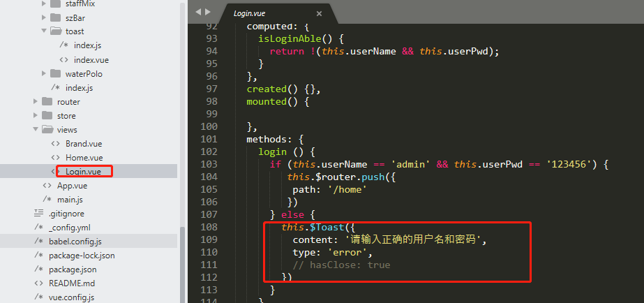Image resolution: width=644 pixels, height=303 pixels.
Task: Close the Login.vue tab
Action: pos(319,13)
